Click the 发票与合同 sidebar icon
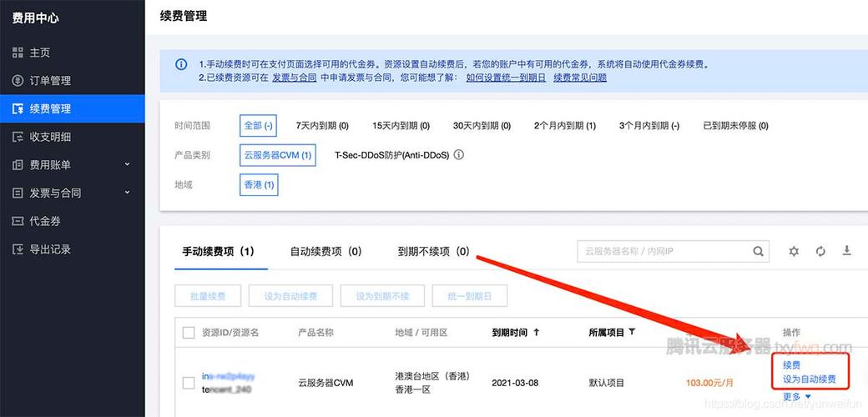This screenshot has width=868, height=417. tap(18, 193)
